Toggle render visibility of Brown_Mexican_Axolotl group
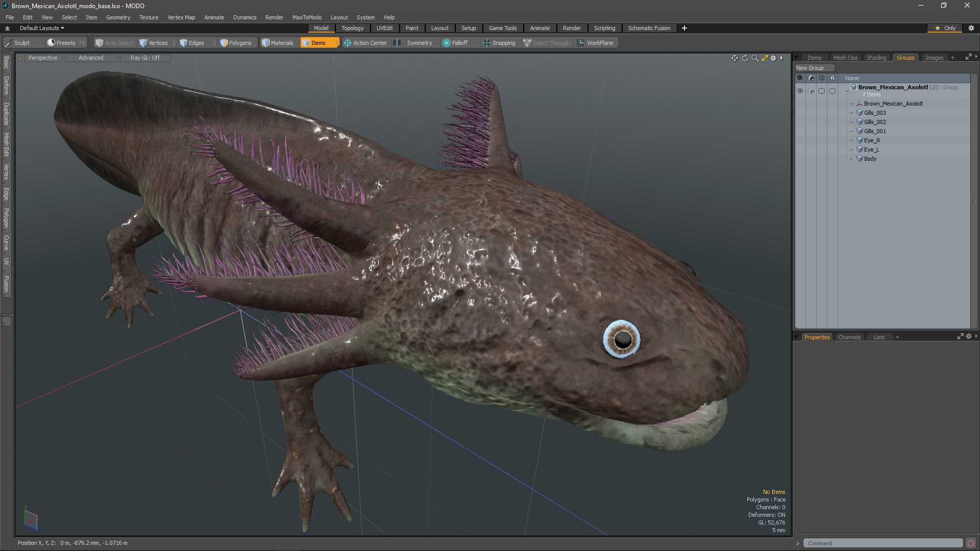This screenshot has height=551, width=980. pos(811,91)
